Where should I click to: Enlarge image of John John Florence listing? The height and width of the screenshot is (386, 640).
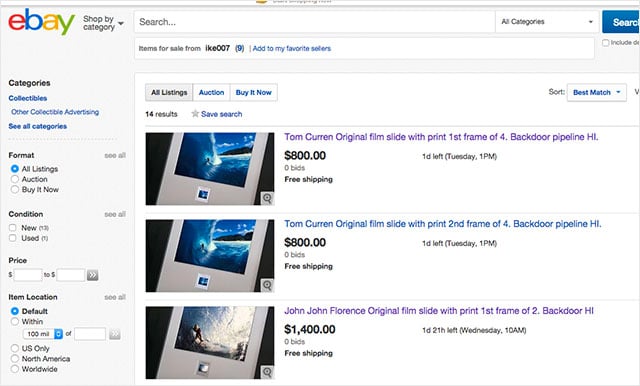point(267,372)
